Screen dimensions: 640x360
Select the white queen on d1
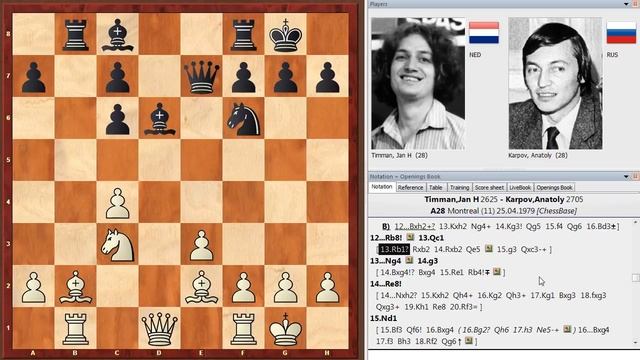coord(160,329)
